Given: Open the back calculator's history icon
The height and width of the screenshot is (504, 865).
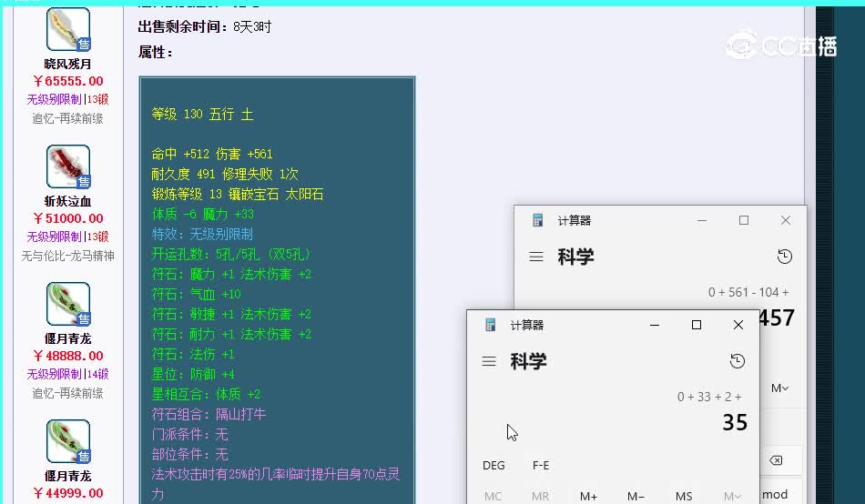Looking at the screenshot, I should pyautogui.click(x=785, y=257).
